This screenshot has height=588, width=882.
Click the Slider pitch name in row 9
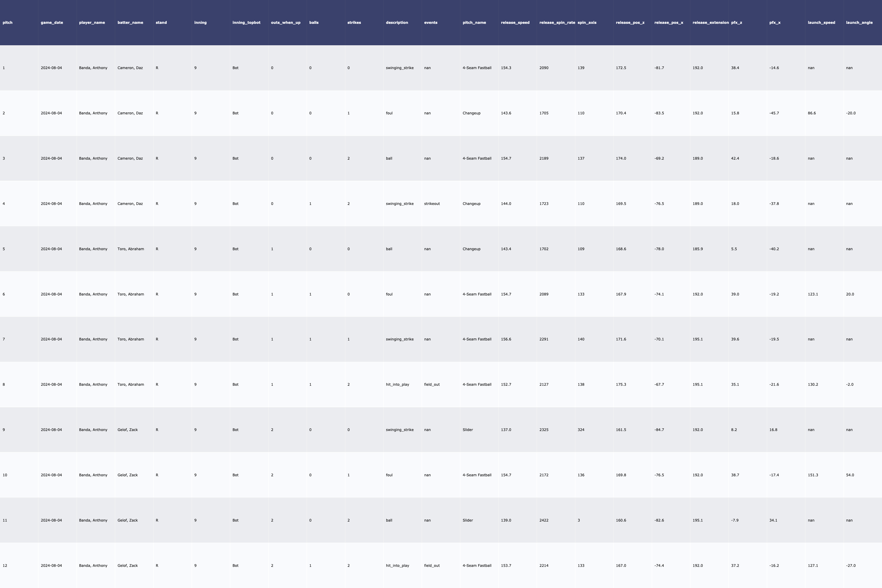point(468,430)
